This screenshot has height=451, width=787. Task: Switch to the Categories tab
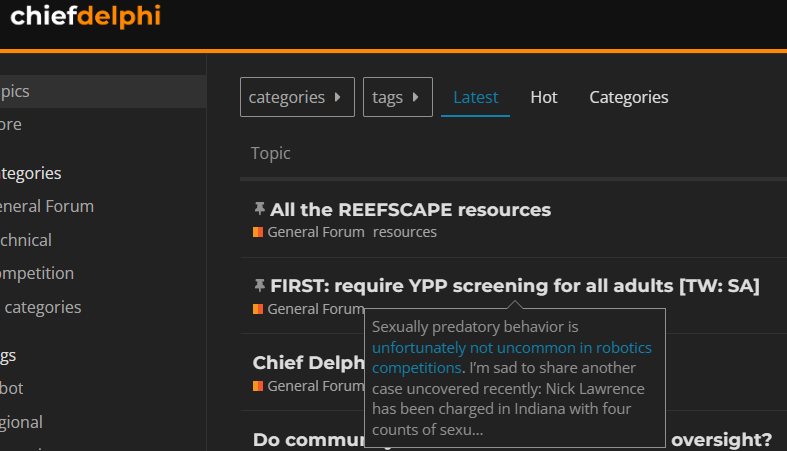[628, 97]
